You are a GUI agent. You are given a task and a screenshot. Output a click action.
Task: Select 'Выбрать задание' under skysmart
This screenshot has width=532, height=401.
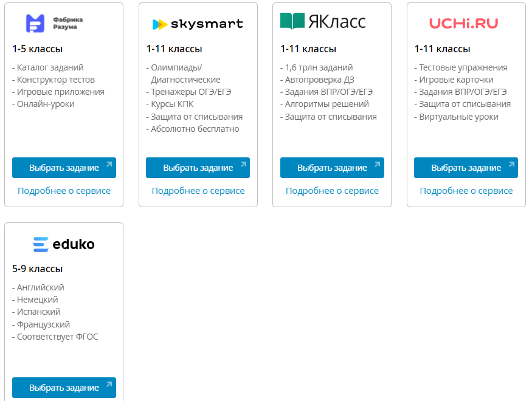[x=198, y=168]
